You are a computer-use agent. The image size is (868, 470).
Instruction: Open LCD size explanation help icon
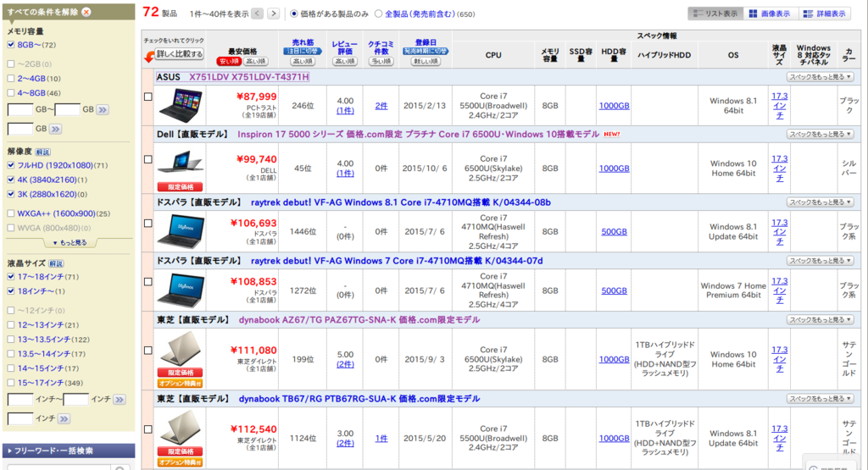coord(56,263)
